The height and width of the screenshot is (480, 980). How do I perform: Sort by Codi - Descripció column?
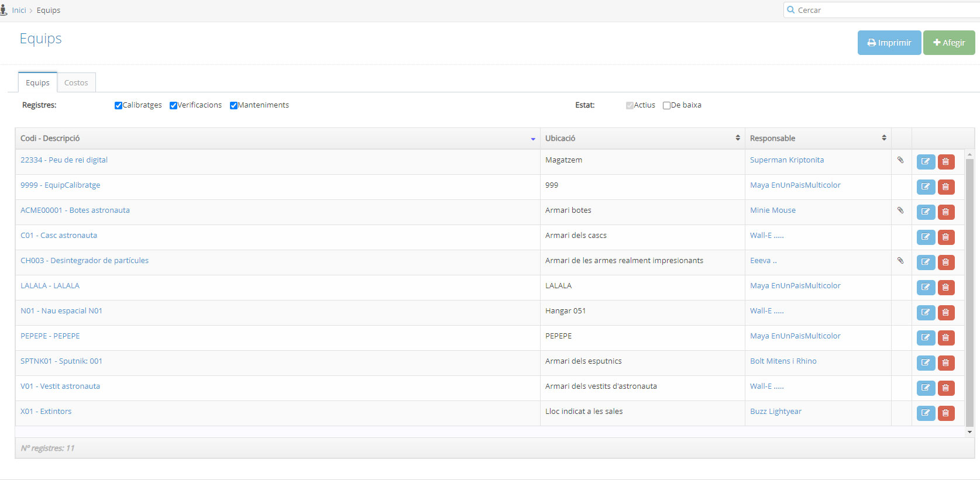277,139
